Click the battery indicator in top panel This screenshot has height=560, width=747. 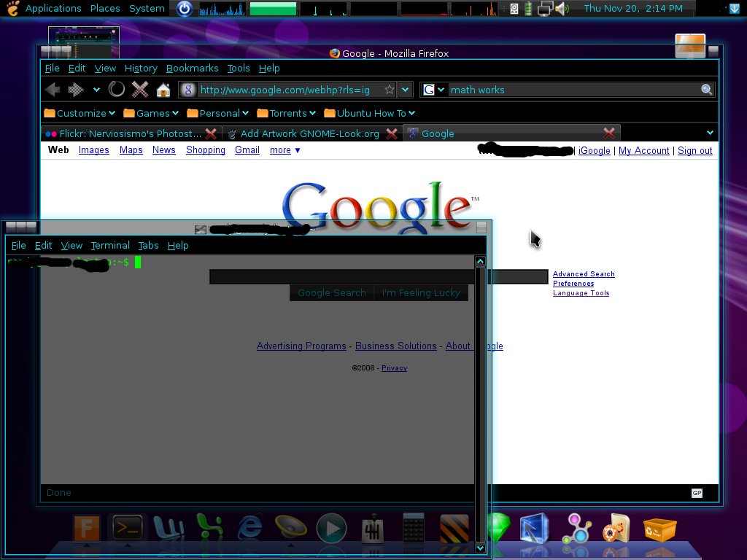528,9
